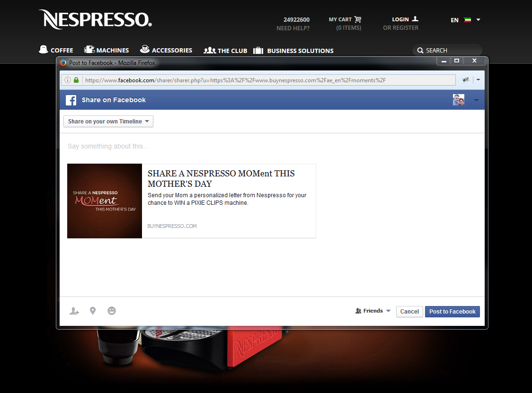The image size is (532, 393).
Task: Click the search magnifier icon
Action: [420, 51]
